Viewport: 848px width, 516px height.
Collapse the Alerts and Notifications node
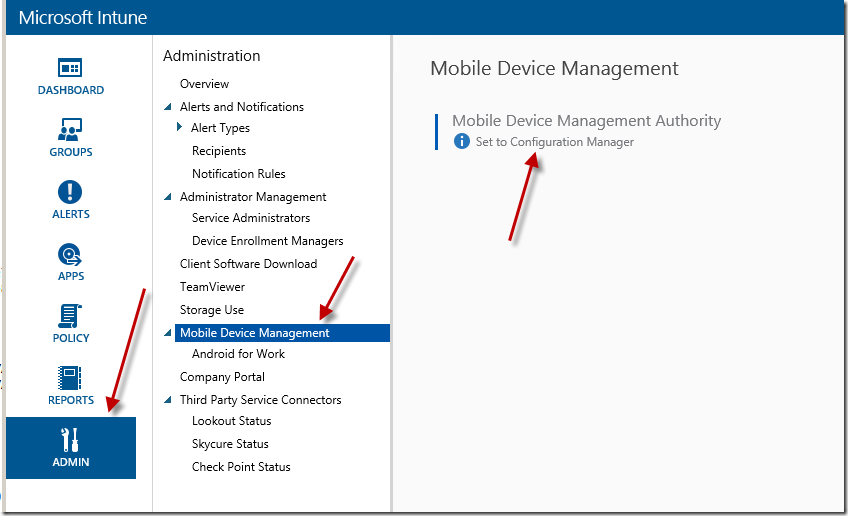coord(168,107)
